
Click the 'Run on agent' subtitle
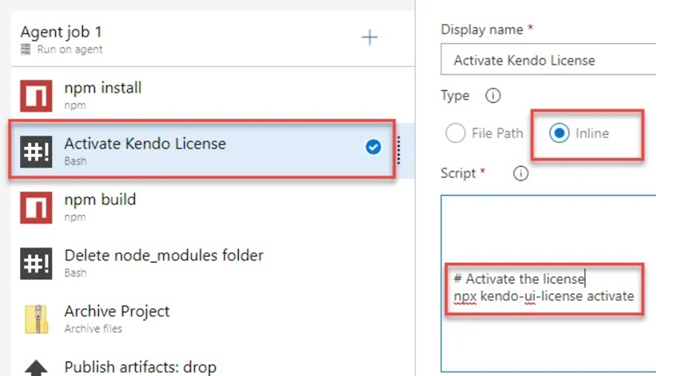pos(70,49)
